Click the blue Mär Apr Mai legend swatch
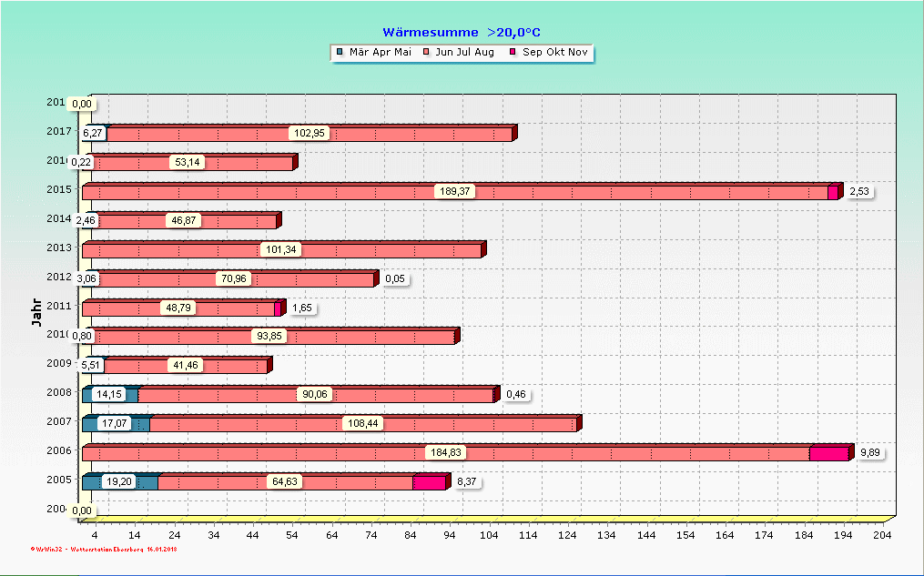The height and width of the screenshot is (576, 924). pyautogui.click(x=340, y=53)
